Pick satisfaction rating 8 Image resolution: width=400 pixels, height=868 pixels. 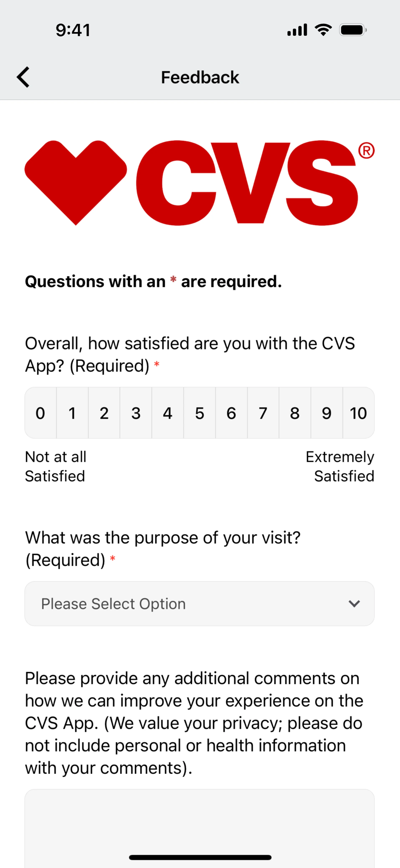(295, 413)
